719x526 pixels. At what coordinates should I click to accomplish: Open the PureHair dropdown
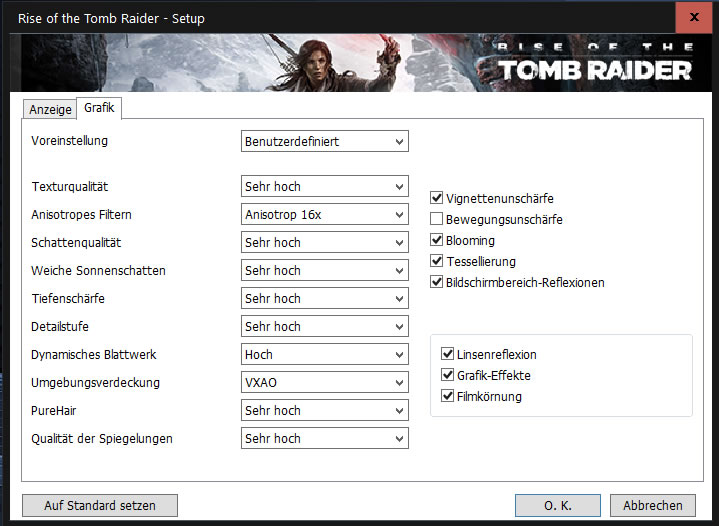[x=325, y=410]
